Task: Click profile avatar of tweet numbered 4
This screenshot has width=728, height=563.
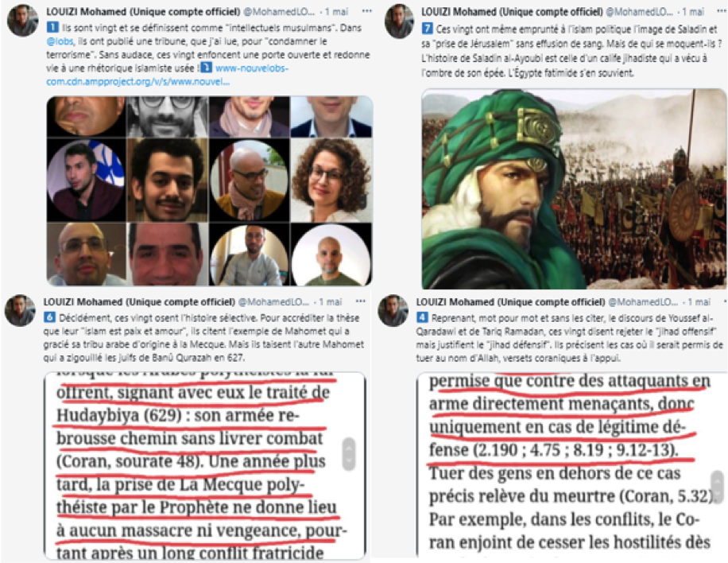Action: tap(393, 310)
